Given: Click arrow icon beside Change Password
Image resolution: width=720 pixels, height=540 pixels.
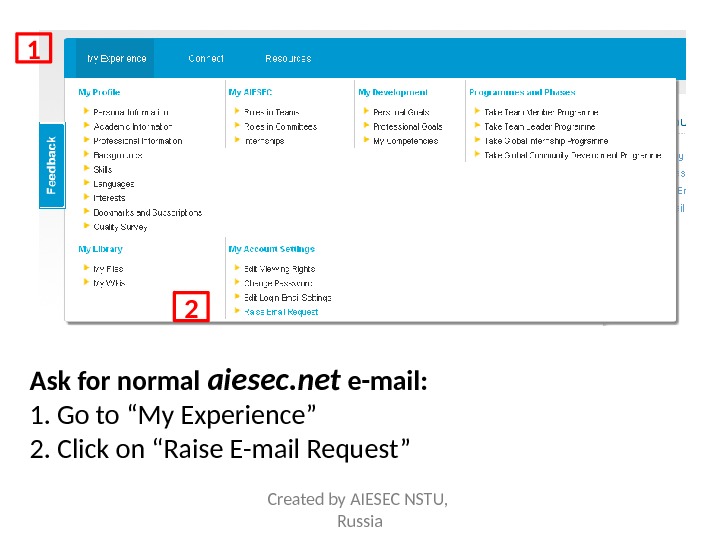Looking at the screenshot, I should 237,283.
